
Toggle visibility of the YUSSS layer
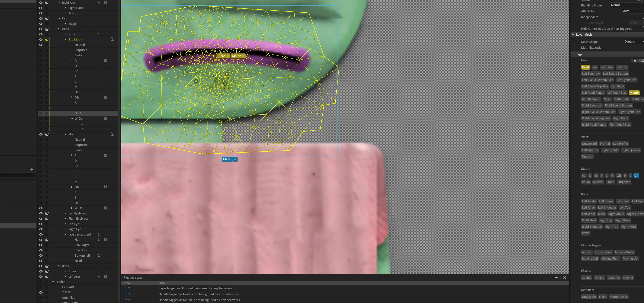(x=41, y=292)
